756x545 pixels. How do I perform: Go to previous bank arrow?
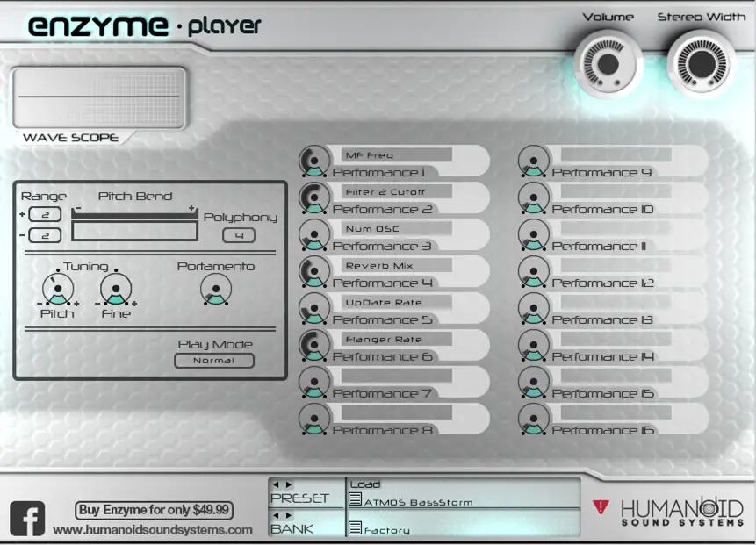pyautogui.click(x=276, y=515)
